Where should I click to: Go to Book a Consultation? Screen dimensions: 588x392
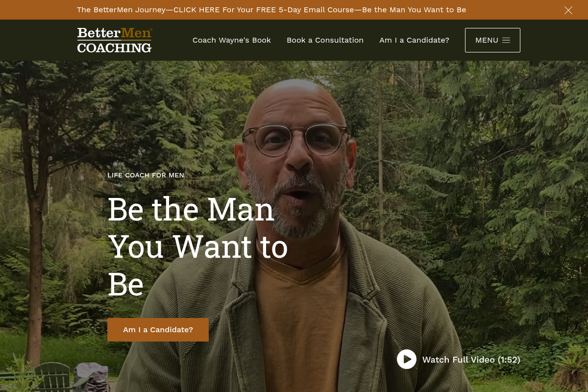325,40
